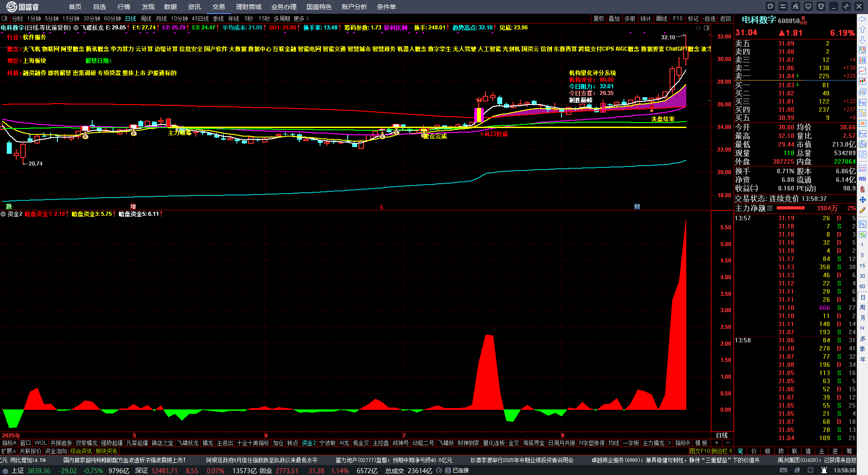Click the castle rook icon in status bar

tap(824, 470)
